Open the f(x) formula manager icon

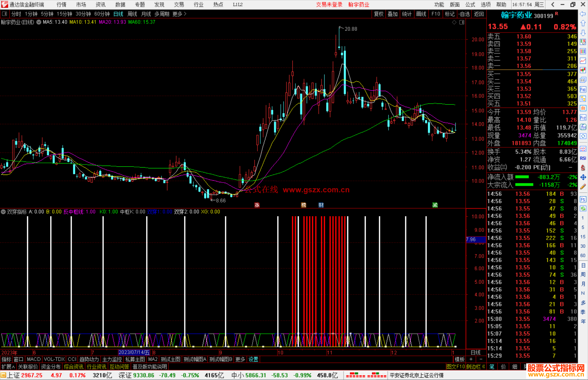[583, 127]
